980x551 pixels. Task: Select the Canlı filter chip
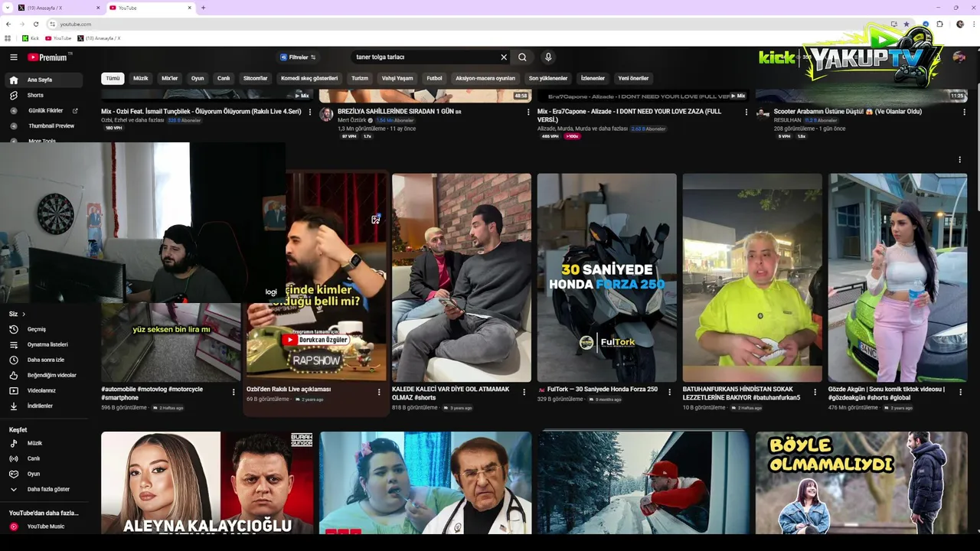[224, 78]
